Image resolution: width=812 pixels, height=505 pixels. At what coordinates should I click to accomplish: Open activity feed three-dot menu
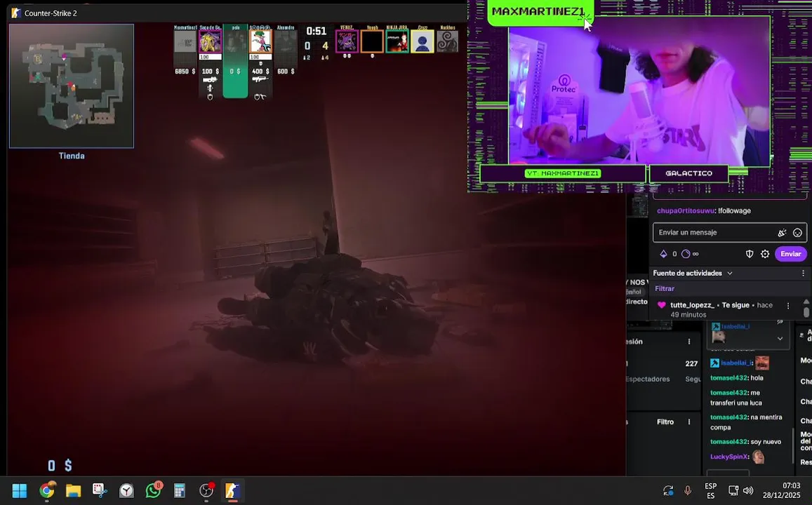[x=803, y=274]
